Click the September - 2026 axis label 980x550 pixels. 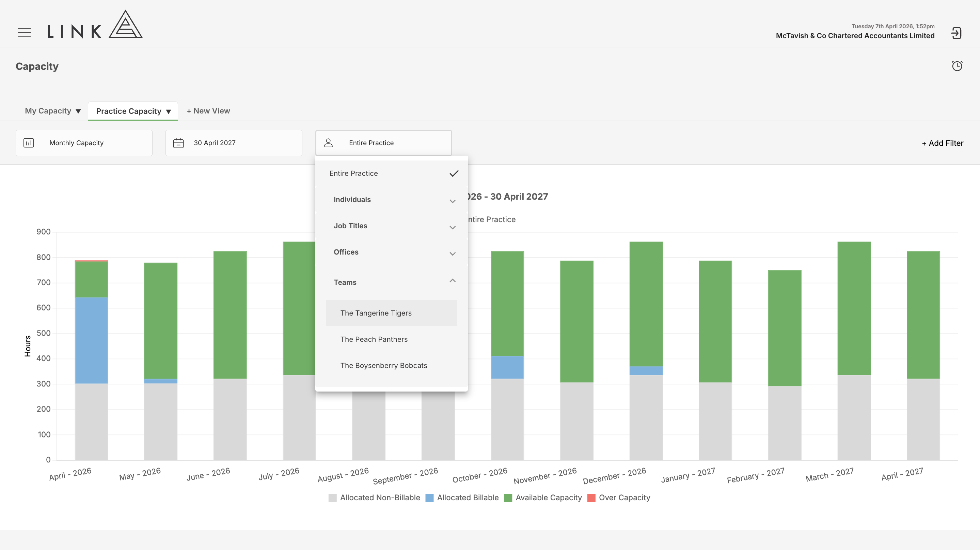[x=405, y=476]
